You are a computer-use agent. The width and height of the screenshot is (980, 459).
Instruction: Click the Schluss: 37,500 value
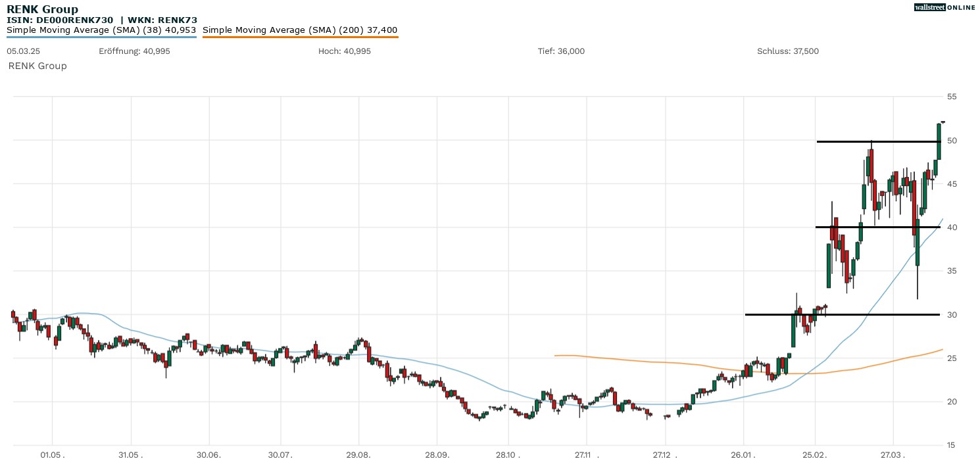coord(788,51)
